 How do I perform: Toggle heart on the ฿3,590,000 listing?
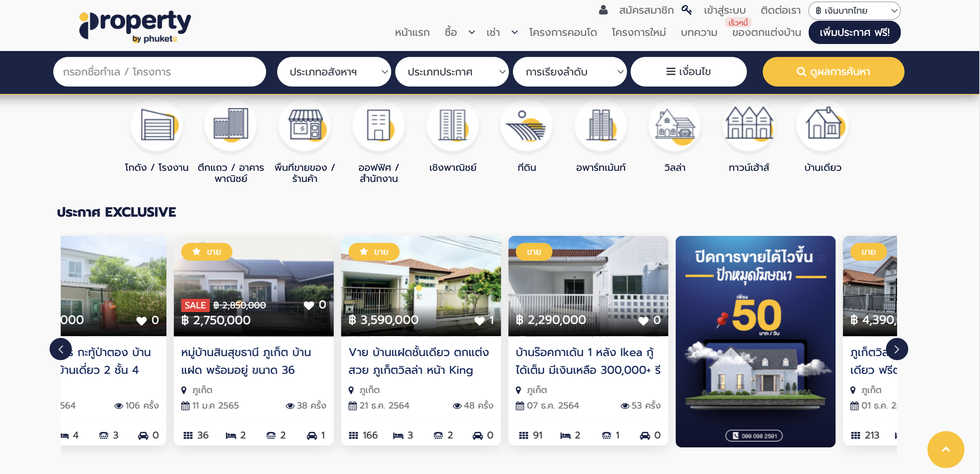[x=479, y=321]
